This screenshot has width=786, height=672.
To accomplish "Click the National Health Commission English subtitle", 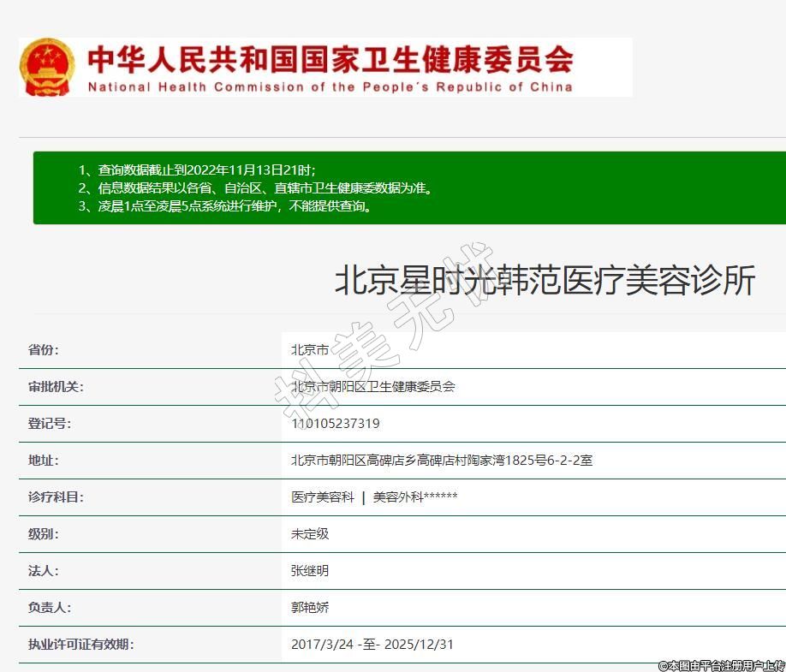I will 330,87.
